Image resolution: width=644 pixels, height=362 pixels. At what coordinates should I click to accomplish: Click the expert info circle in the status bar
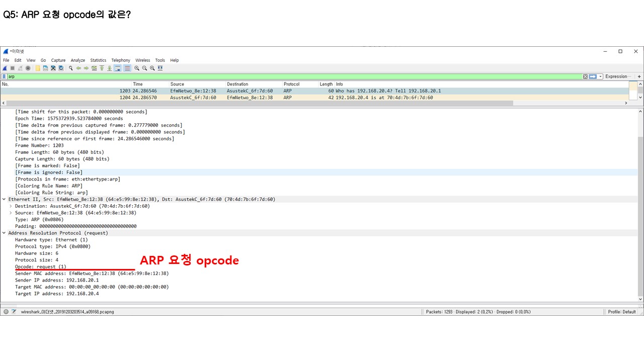coord(6,312)
